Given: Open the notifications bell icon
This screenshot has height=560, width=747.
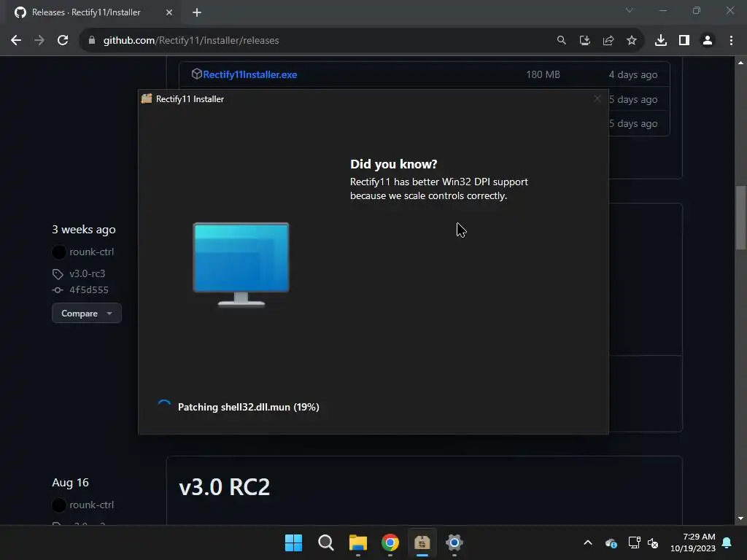Looking at the screenshot, I should tap(727, 542).
